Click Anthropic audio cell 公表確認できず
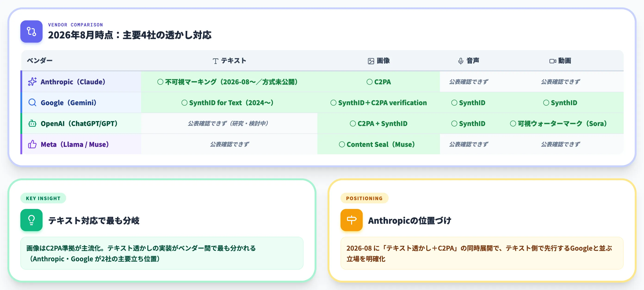This screenshot has height=290, width=644. (x=468, y=82)
